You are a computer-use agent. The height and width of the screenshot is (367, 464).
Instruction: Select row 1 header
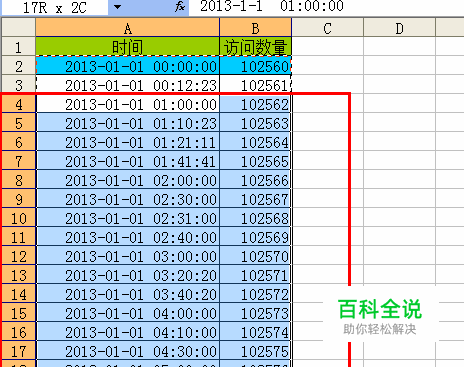tap(19, 47)
